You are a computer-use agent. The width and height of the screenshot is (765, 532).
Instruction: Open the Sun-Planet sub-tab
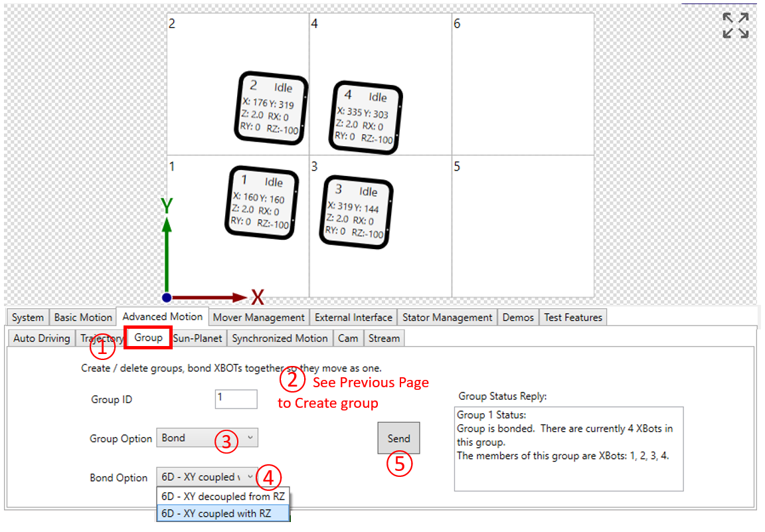point(198,338)
